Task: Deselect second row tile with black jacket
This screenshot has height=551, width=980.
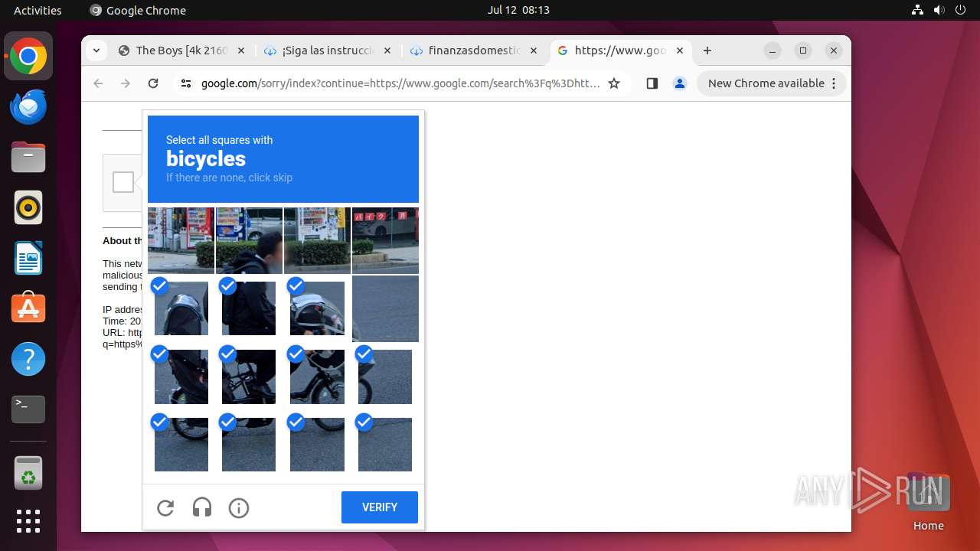Action: [x=249, y=308]
